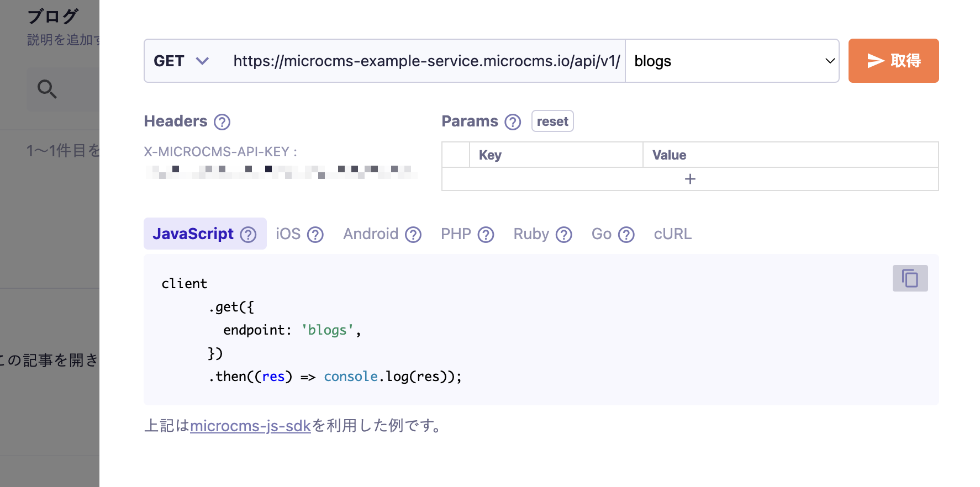The height and width of the screenshot is (487, 980).
Task: Expand the blogs endpoint dropdown
Action: 732,61
